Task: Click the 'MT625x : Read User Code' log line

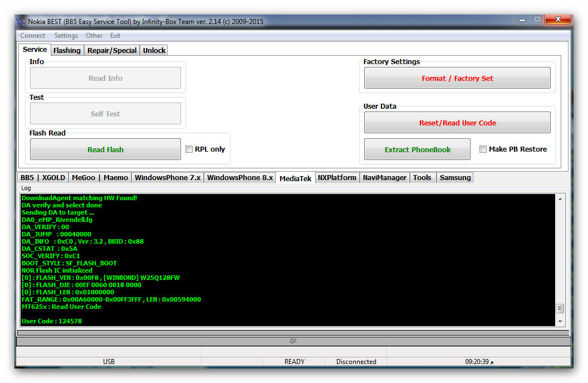Action: tap(61, 307)
